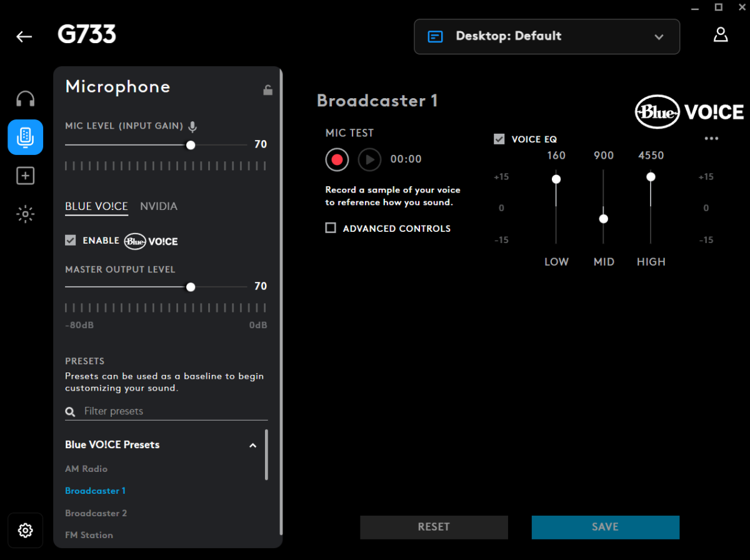Click the Master Output Level slider handle
Viewport: 750px width, 560px height.
(x=191, y=287)
